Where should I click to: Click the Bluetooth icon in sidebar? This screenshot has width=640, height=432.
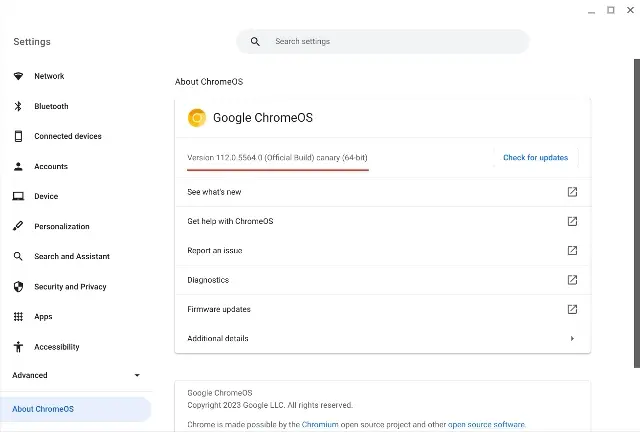pos(18,106)
